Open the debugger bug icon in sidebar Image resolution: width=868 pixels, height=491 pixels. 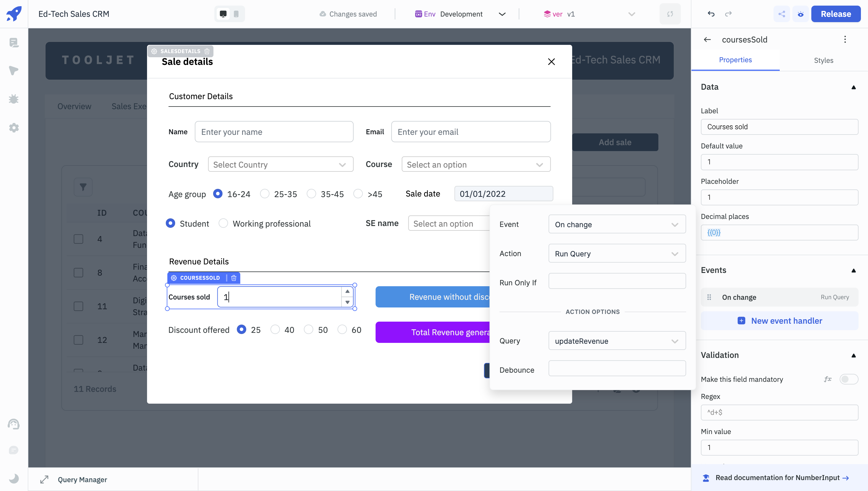tap(14, 99)
